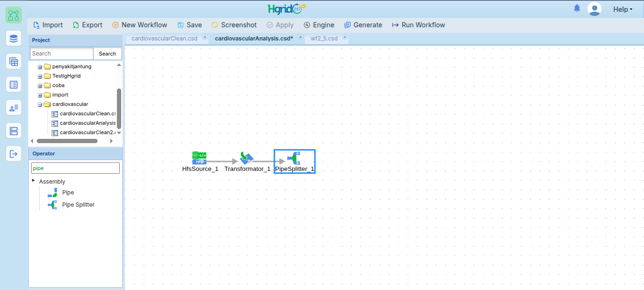Open the table view sidebar icon
644x290 pixels.
(x=14, y=61)
